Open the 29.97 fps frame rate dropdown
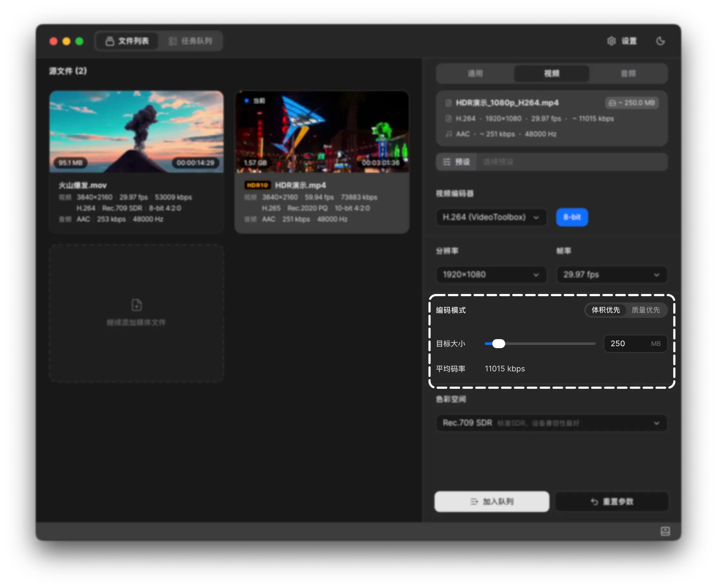The image size is (717, 588). pyautogui.click(x=612, y=274)
